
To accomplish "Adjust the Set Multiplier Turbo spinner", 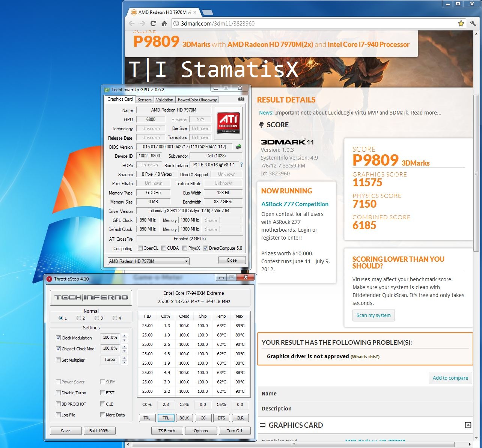I will [x=124, y=360].
